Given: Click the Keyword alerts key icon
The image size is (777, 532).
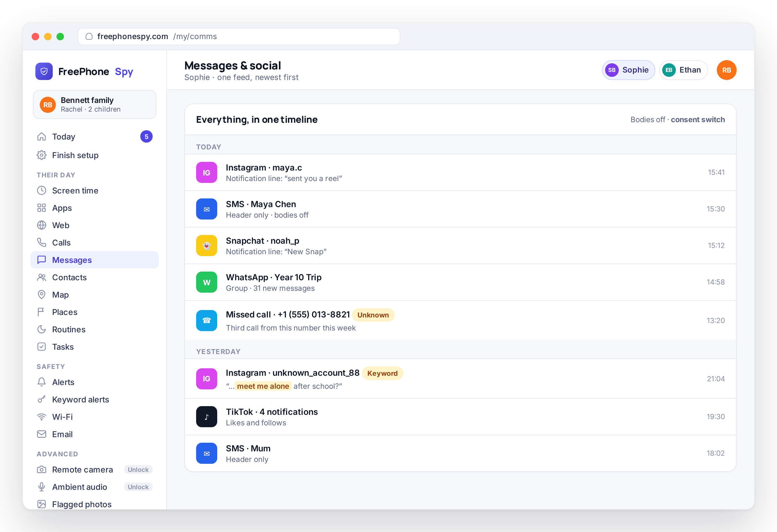Looking at the screenshot, I should coord(42,400).
